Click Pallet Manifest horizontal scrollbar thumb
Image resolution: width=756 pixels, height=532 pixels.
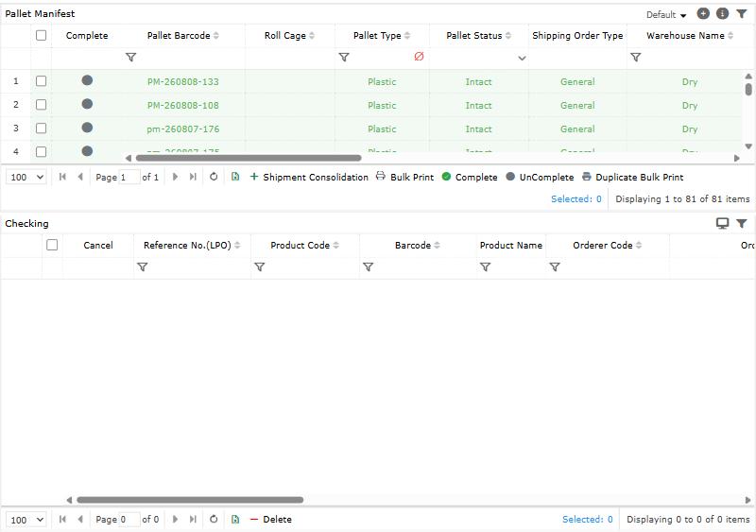pos(249,158)
